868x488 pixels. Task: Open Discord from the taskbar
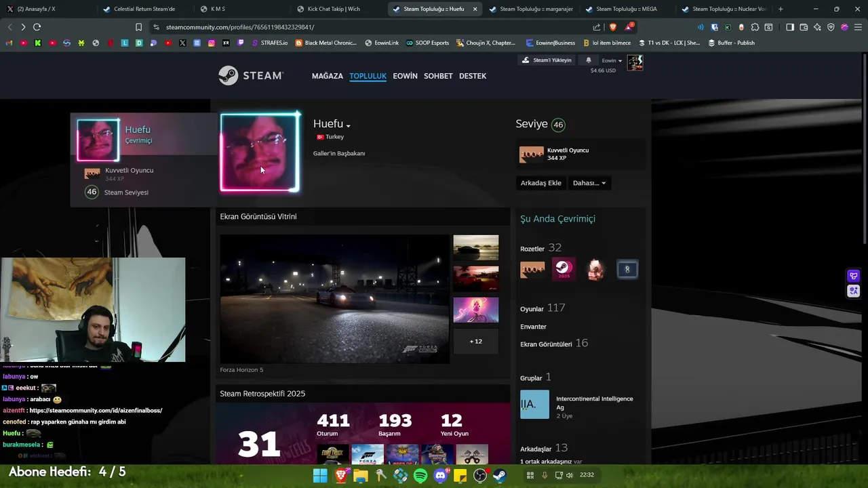(x=441, y=476)
